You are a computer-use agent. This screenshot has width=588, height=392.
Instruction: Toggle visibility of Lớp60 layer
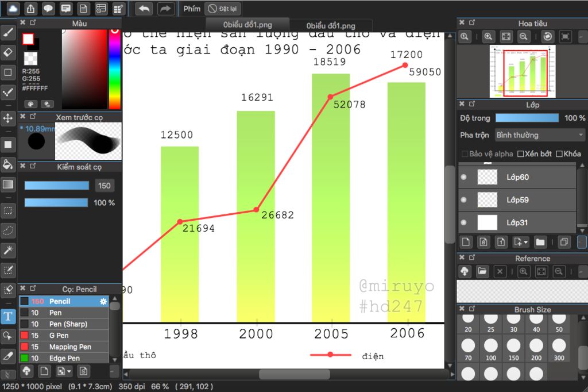(464, 177)
